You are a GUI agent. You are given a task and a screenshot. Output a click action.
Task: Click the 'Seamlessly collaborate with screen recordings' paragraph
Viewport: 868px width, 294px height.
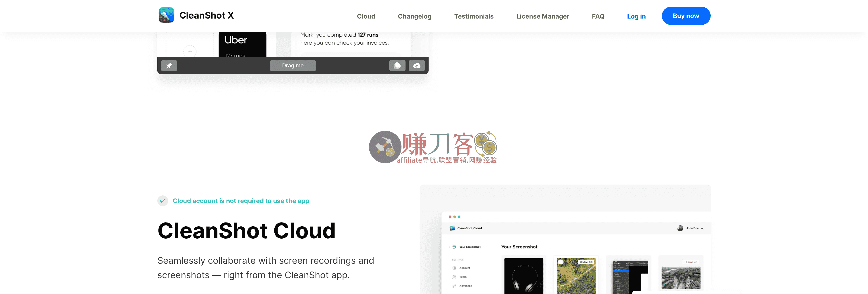click(x=266, y=268)
